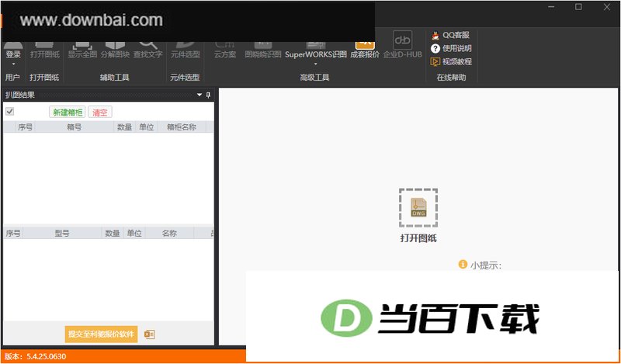The image size is (621, 364).
Task: Toggle the 扒图结果 panel pin
Action: pos(209,95)
